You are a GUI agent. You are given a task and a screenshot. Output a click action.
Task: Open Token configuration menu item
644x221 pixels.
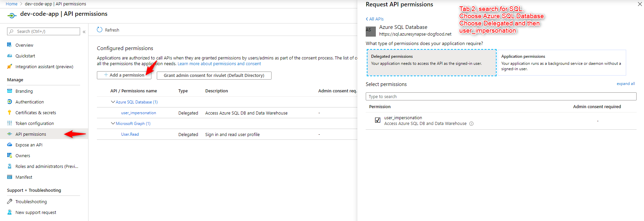click(35, 123)
